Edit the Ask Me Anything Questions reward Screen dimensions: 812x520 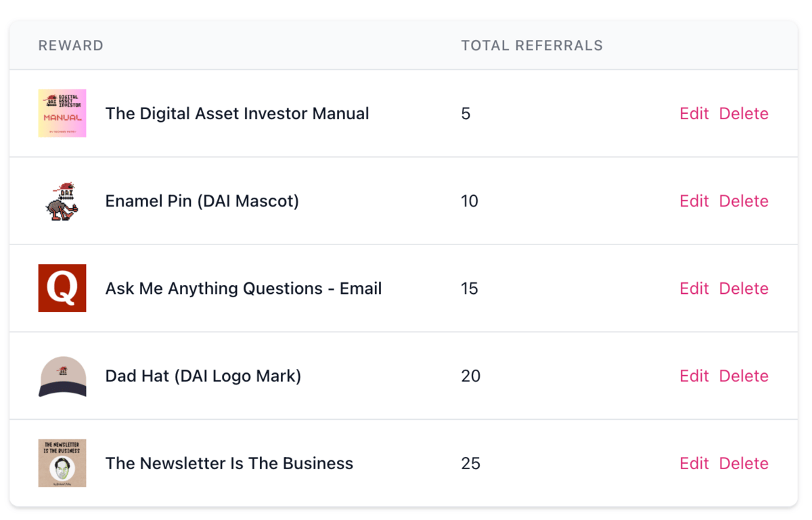[694, 288]
